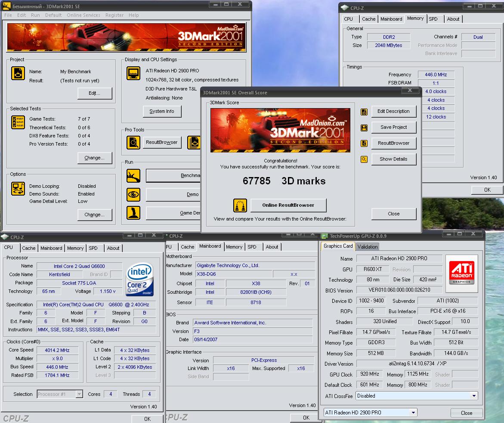Click Close button in GPU-Z window
The image size is (504, 423).
pos(467,413)
